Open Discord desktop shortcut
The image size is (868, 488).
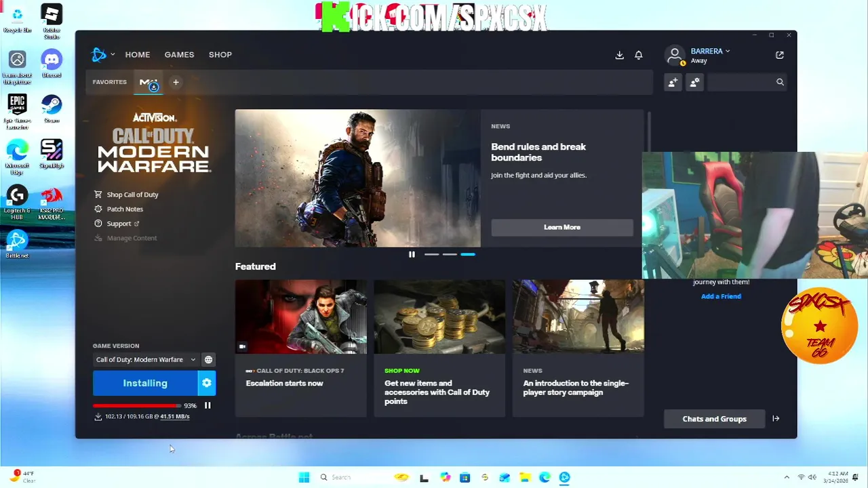coord(52,64)
